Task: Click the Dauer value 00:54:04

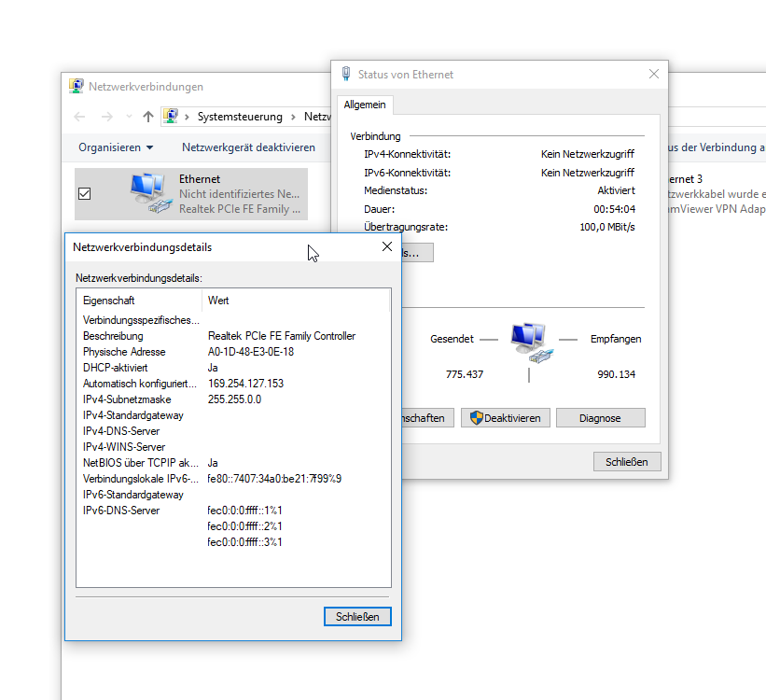Action: (615, 209)
